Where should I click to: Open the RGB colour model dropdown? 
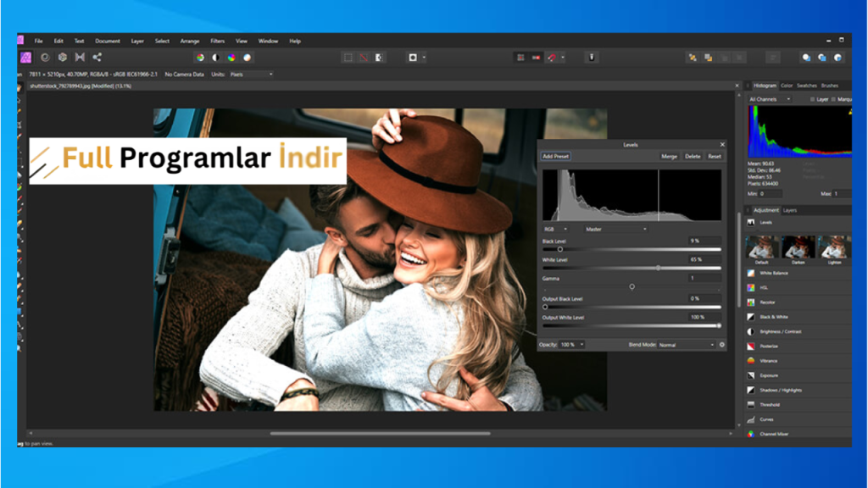pos(555,229)
